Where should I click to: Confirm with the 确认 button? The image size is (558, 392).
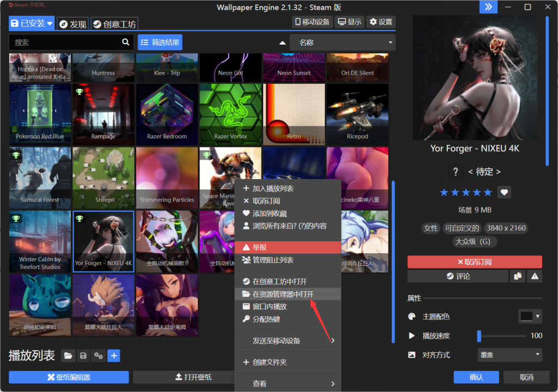point(476,377)
